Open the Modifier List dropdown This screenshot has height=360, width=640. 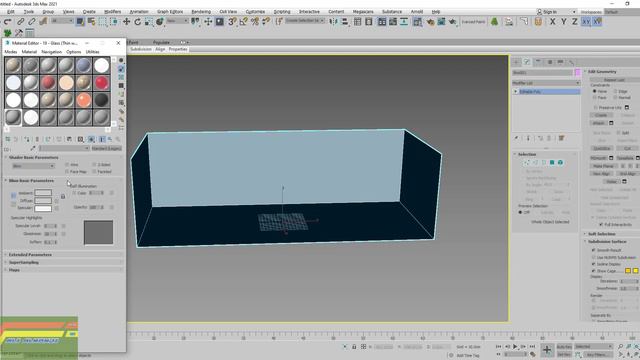click(546, 83)
